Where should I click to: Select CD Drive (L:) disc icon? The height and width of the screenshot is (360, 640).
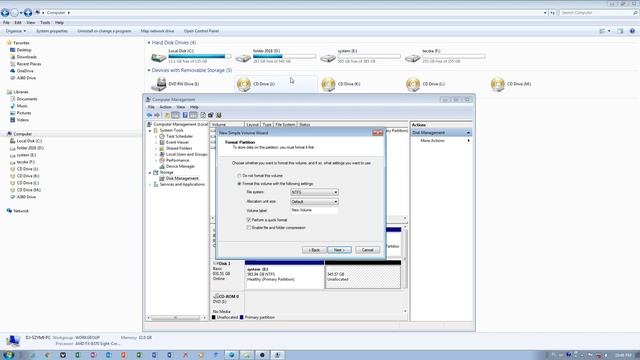point(413,84)
